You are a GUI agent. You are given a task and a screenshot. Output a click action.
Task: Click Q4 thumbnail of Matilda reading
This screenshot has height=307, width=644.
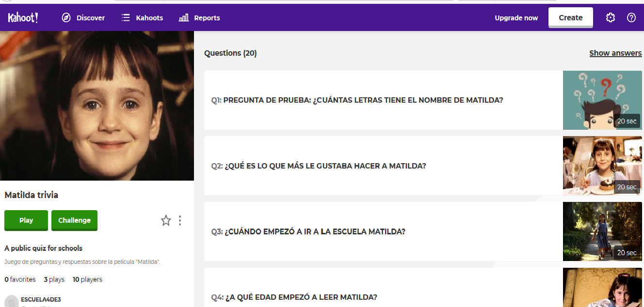(602, 288)
